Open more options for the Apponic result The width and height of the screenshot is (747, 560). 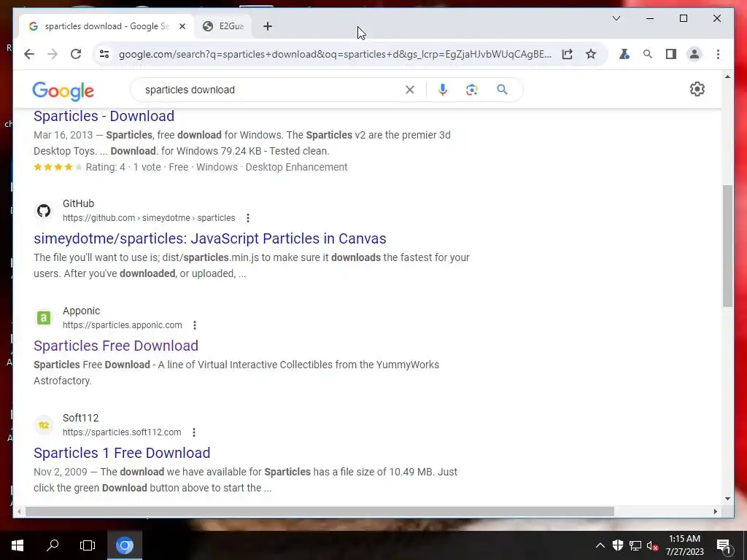[194, 325]
